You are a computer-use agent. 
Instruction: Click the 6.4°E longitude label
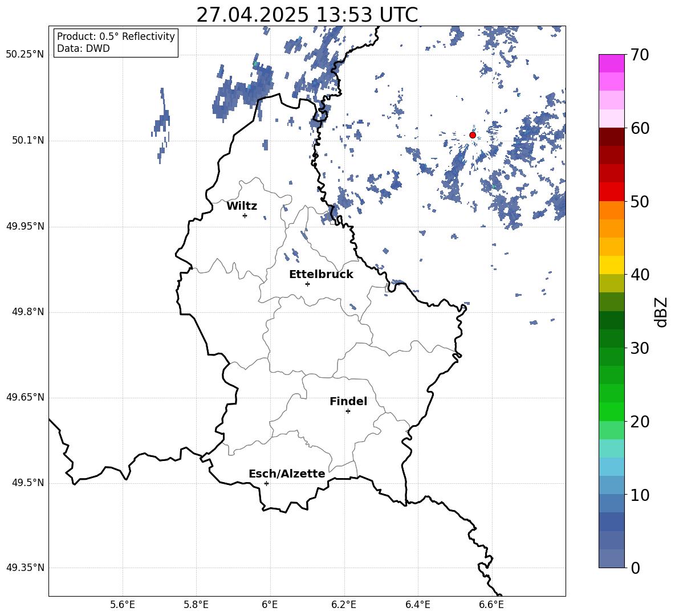417,605
